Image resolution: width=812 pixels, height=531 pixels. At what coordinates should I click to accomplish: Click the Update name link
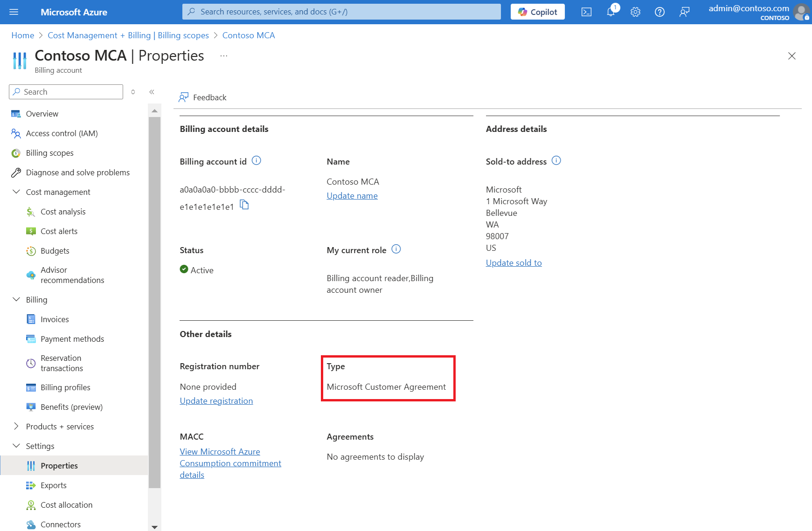[x=352, y=196]
